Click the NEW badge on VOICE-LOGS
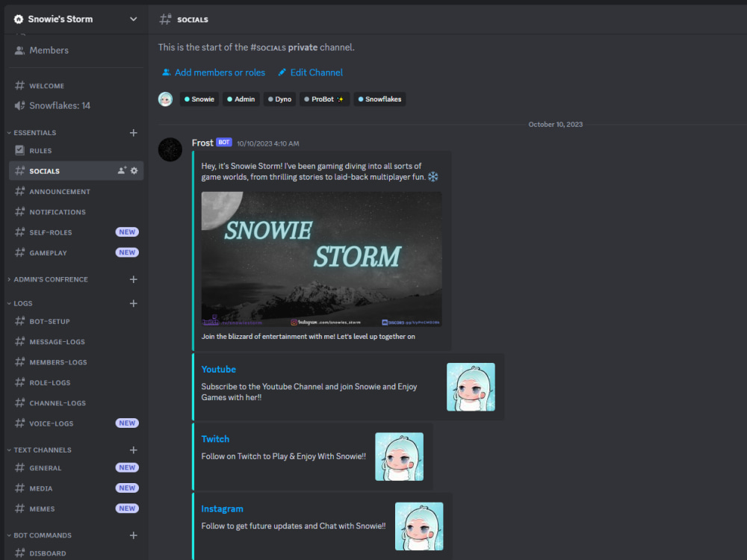 [x=127, y=423]
